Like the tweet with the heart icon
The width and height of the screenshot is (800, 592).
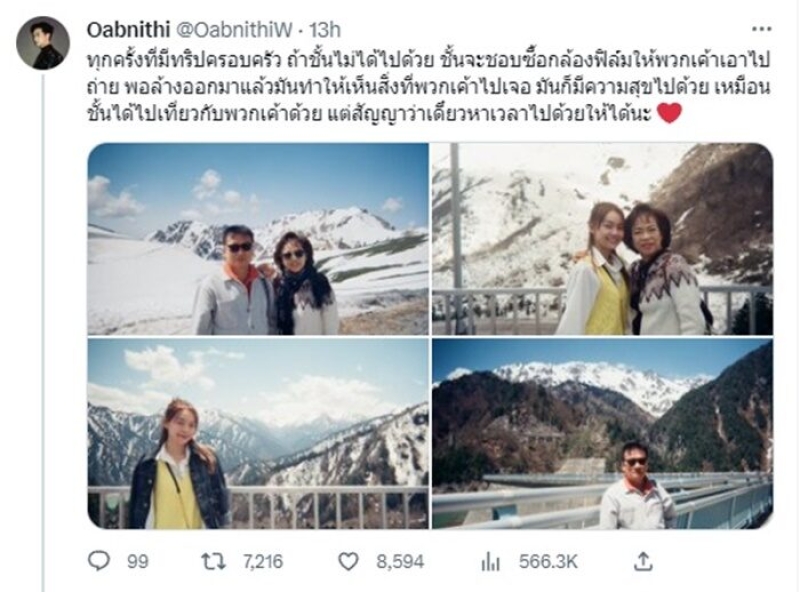348,561
